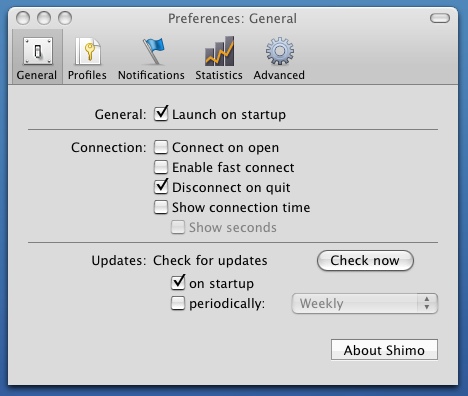Open the Notifications flag icon

click(154, 51)
